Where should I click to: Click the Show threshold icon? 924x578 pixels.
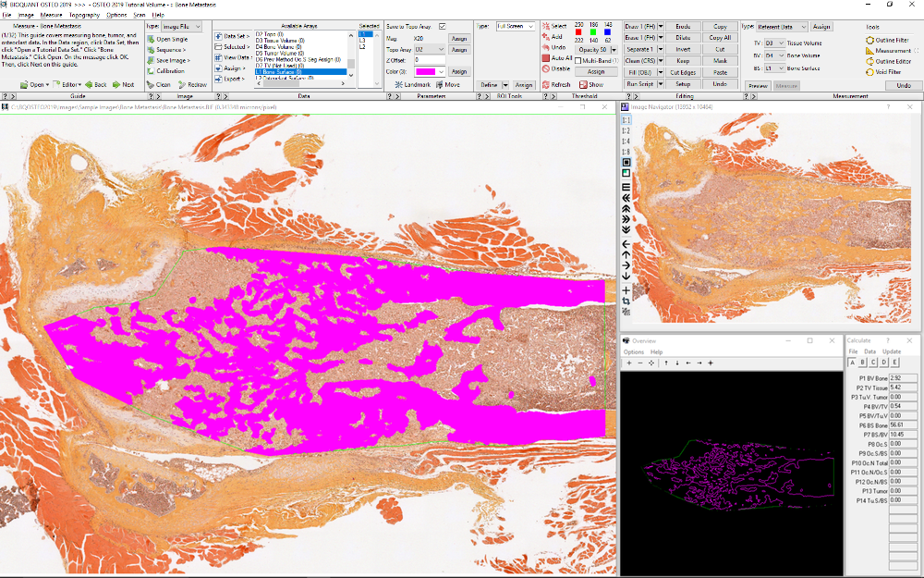click(x=583, y=85)
